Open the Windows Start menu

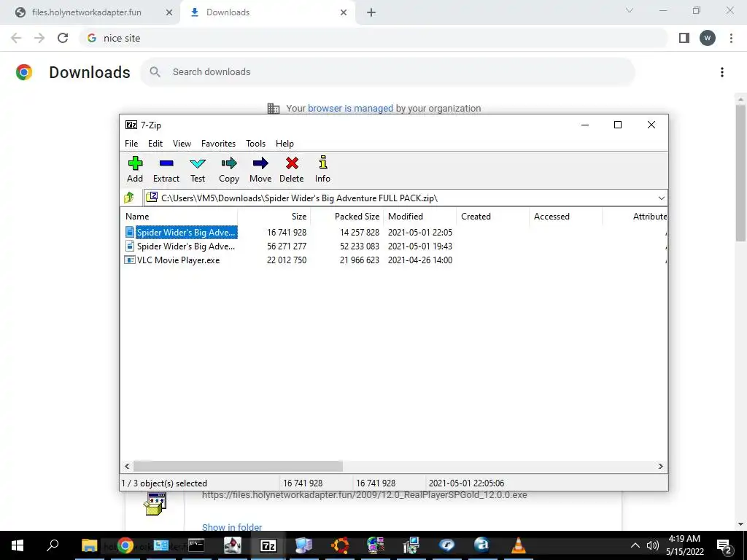coord(18,545)
